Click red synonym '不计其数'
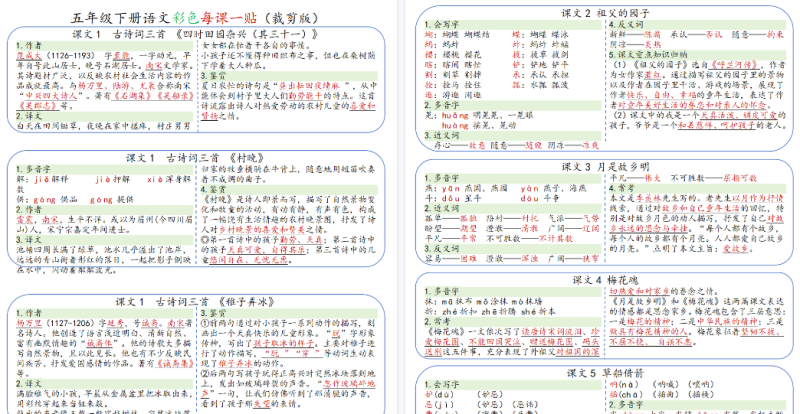This screenshot has width=800, height=414. pos(556,238)
